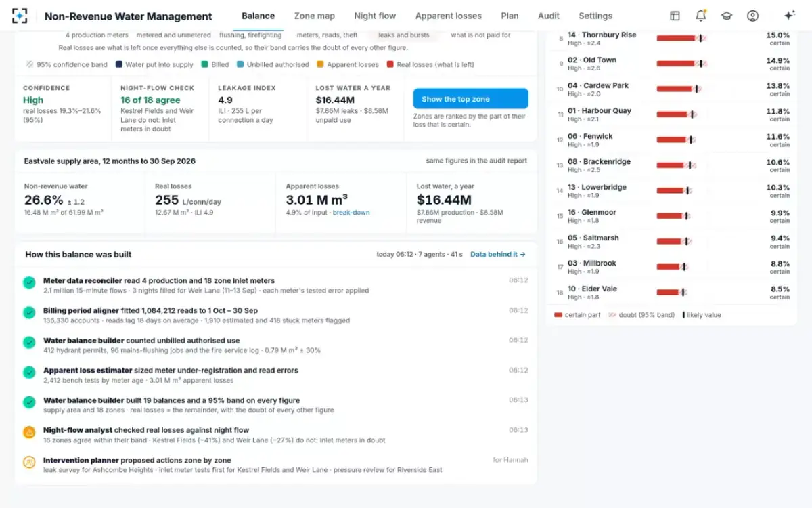Click the 'Non-Revenue Water Management' title
Screen dimensions: 812x508
(128, 16)
